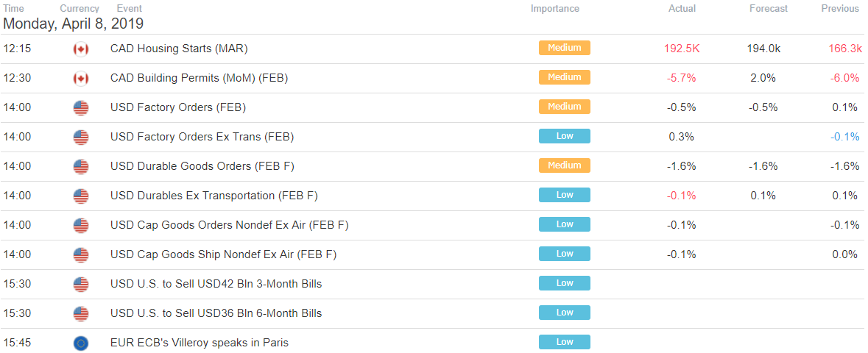Screen dimensions: 868x353
Task: Click EU flag icon beside Villeroy speech
Action: coord(81,343)
